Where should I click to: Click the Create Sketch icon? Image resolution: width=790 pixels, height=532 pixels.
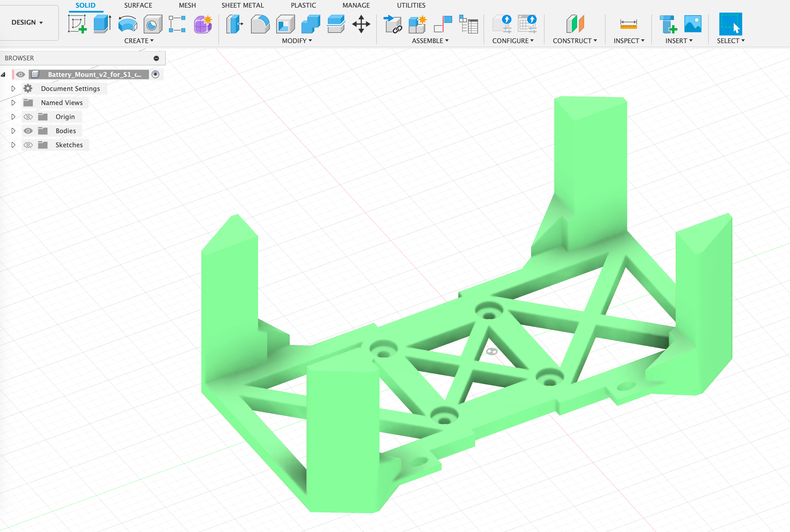pyautogui.click(x=77, y=24)
